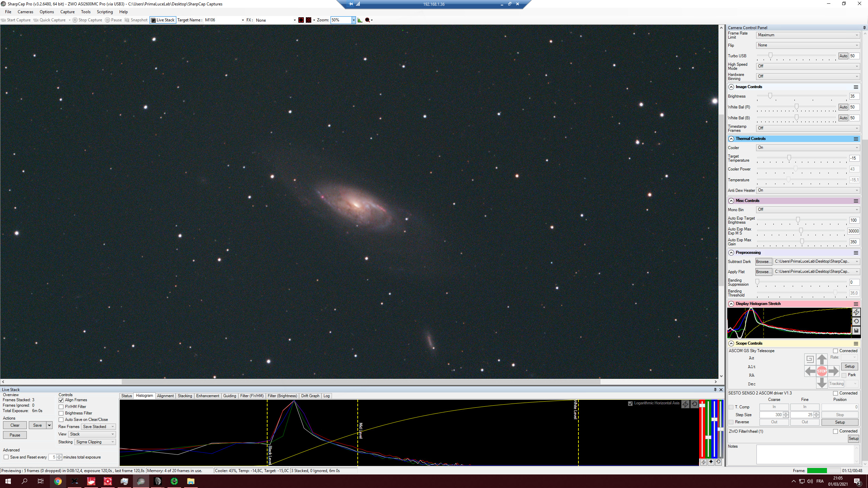Check Connected for ASCOM GS Sky Telescope
The width and height of the screenshot is (868, 488).
835,351
